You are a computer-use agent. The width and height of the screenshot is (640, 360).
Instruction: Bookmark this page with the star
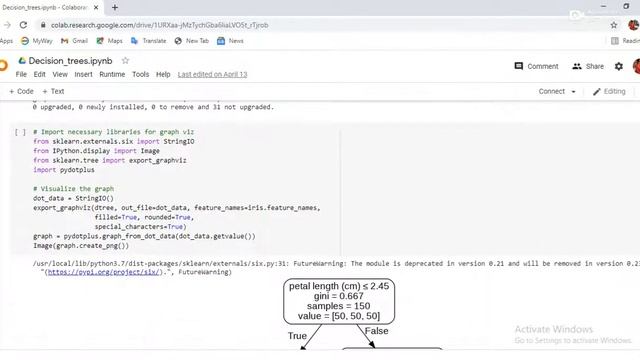tap(613, 25)
